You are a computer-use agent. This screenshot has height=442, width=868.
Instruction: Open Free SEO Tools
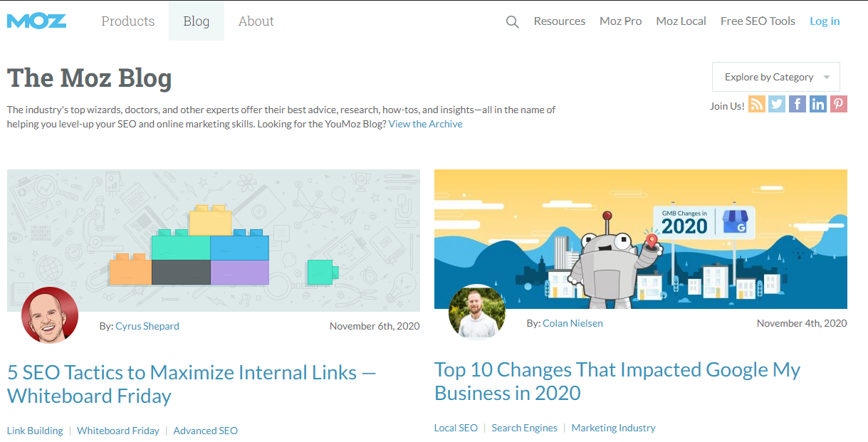point(758,21)
